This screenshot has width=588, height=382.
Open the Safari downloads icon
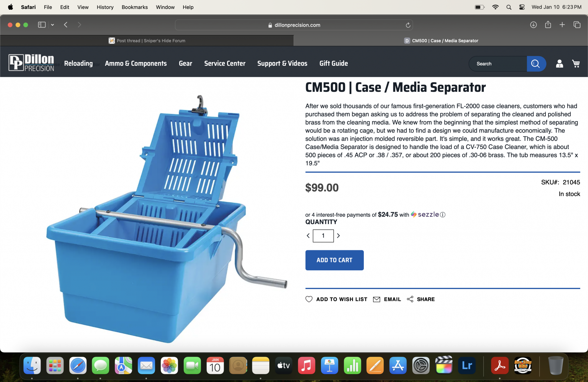pos(533,25)
